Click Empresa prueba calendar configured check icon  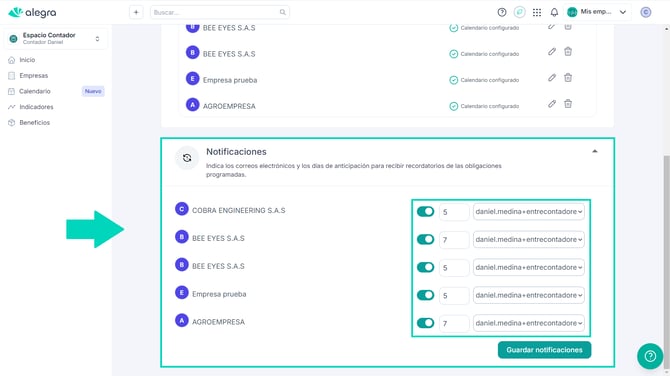(x=453, y=80)
